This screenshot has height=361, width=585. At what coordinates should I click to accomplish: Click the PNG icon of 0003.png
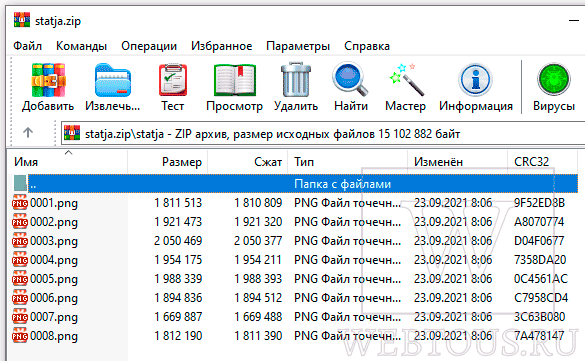20,241
